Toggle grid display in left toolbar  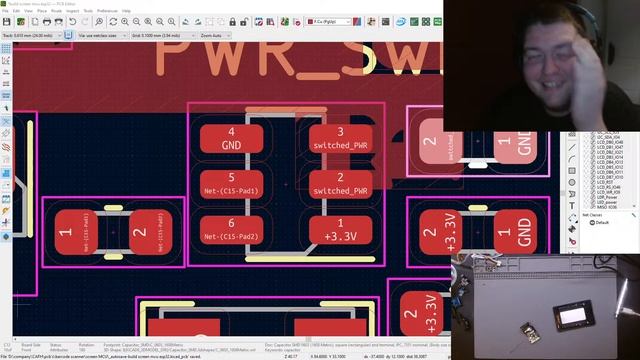(x=6, y=49)
